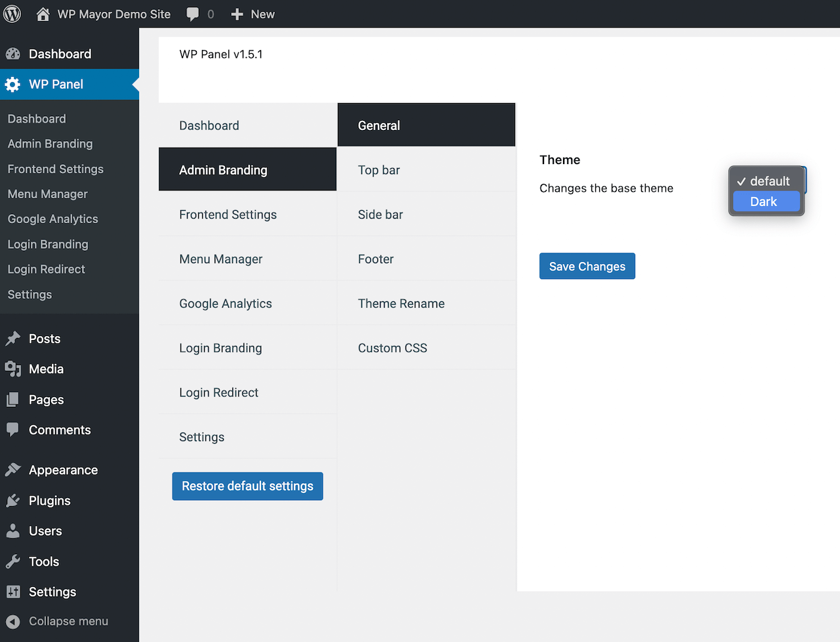Switch to Login Branding panel tab

pyautogui.click(x=247, y=348)
